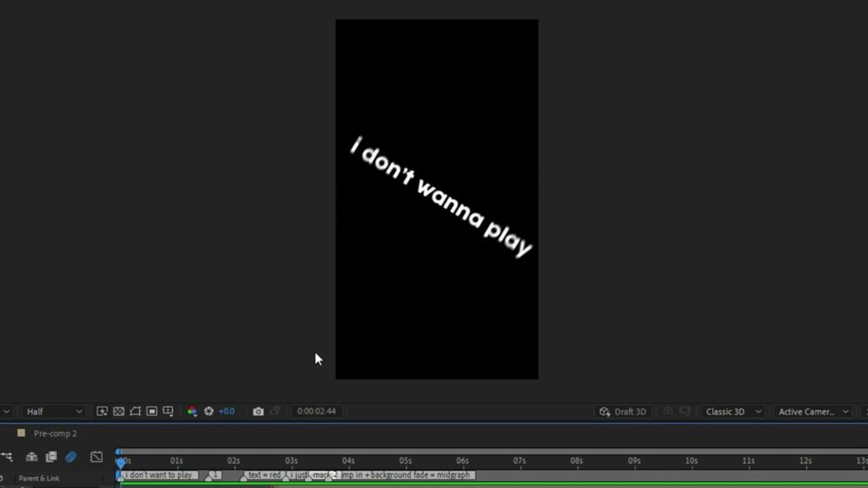Click the +0.0 exposure value
The height and width of the screenshot is (488, 868).
tap(226, 412)
